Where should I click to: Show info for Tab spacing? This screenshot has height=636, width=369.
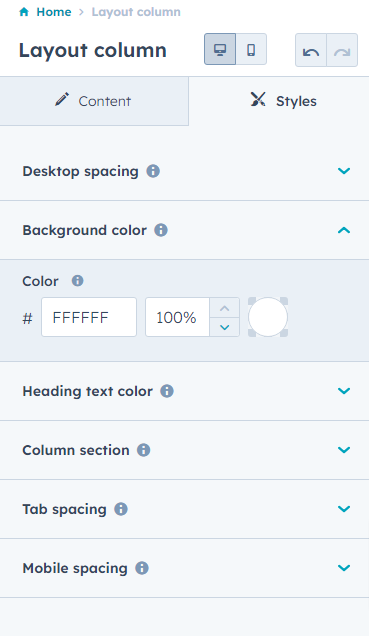pos(121,509)
